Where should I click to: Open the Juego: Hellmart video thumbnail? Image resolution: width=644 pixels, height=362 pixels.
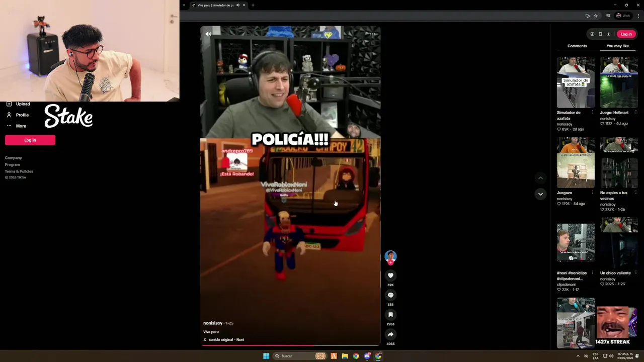(619, 82)
